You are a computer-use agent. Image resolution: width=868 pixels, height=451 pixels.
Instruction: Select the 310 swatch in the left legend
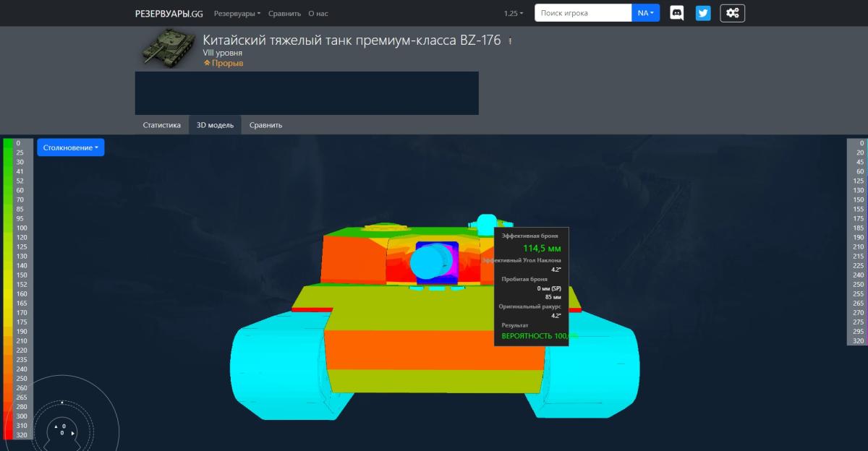click(x=9, y=426)
